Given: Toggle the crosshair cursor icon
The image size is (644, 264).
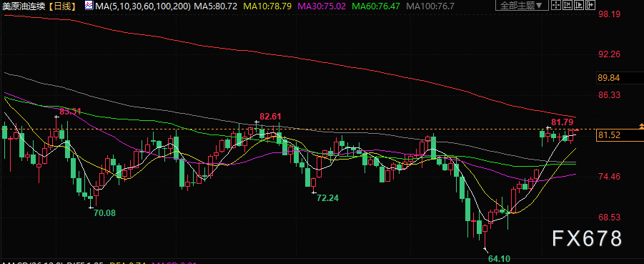Looking at the screenshot, I should point(556,5).
